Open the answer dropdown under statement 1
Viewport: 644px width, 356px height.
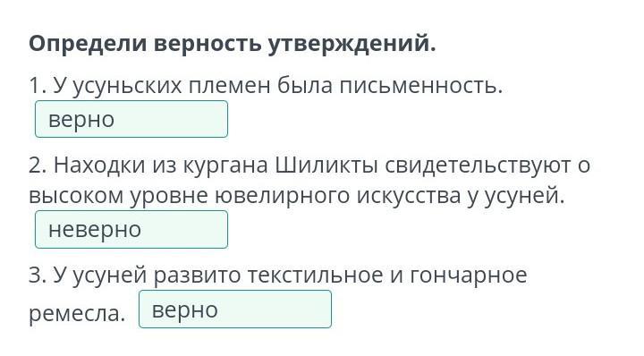pos(131,119)
